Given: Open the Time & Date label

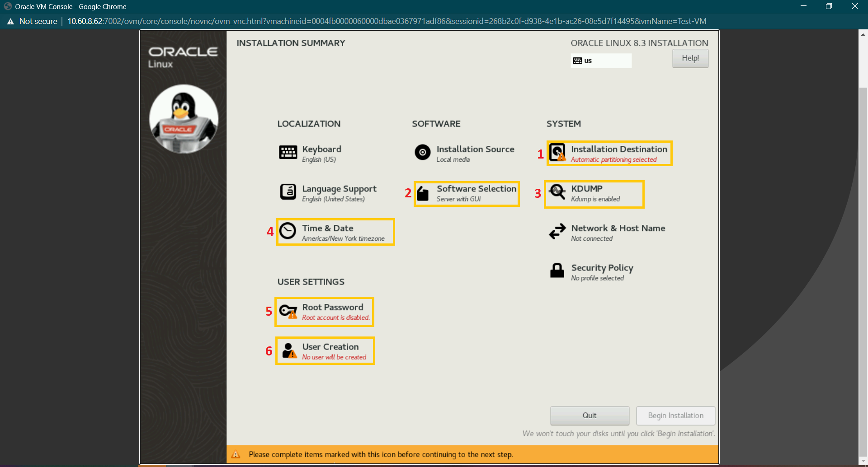Looking at the screenshot, I should pos(328,228).
